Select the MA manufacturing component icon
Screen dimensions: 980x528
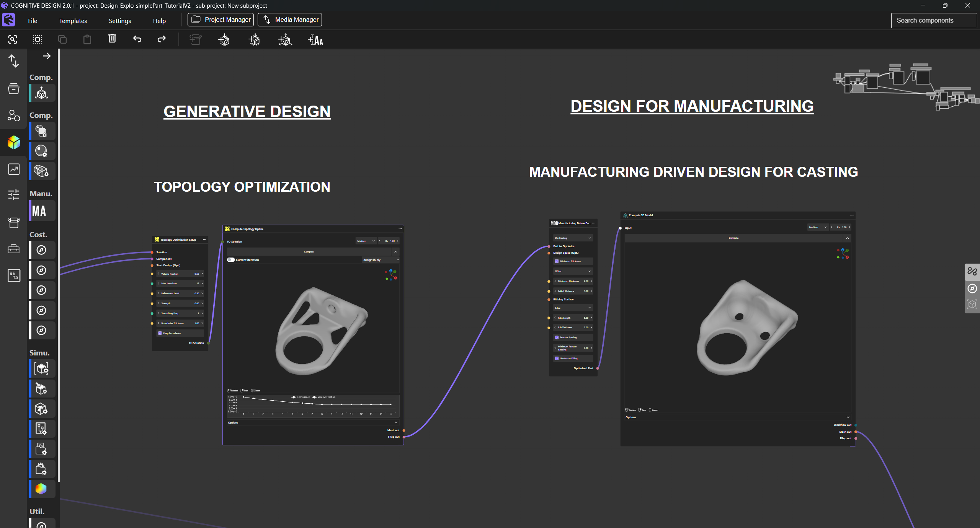click(42, 211)
